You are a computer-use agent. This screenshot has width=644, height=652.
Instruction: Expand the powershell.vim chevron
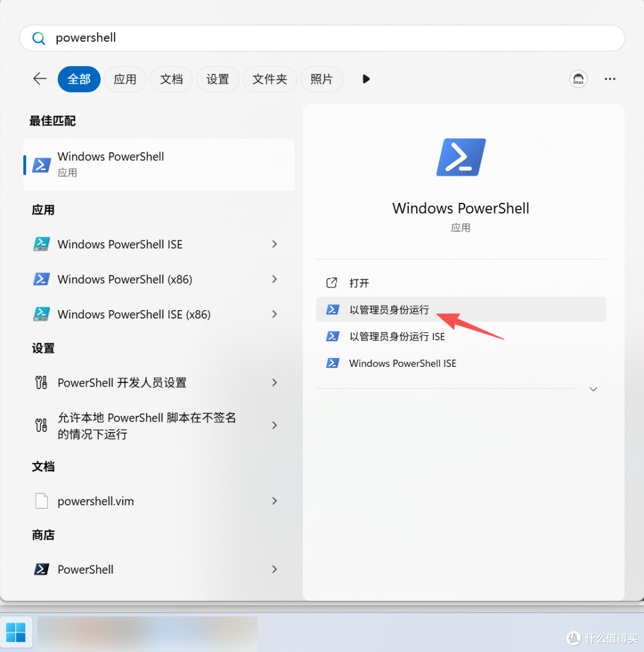pyautogui.click(x=274, y=501)
